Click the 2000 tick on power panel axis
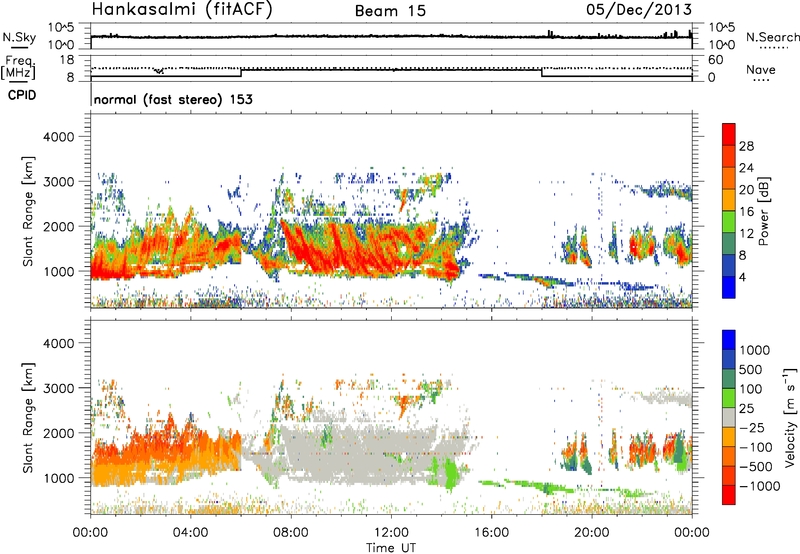This screenshot has width=800, height=554. (59, 226)
